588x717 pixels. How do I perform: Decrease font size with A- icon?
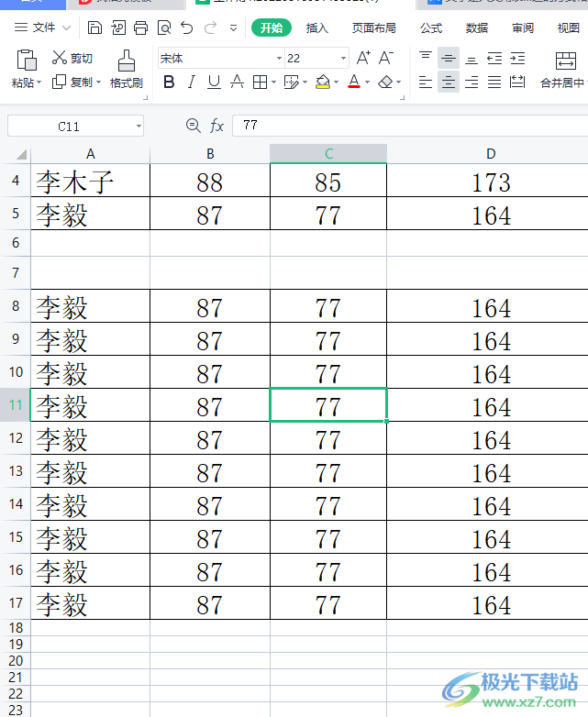tap(386, 58)
